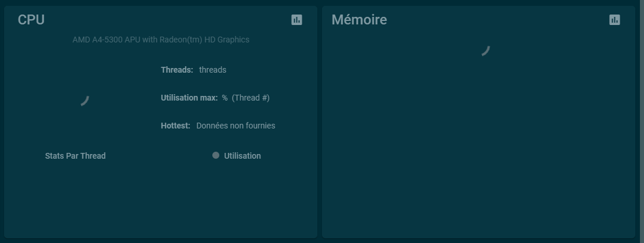Open the CPU card chart icon
Viewport: 644px width, 243px height.
pos(296,20)
